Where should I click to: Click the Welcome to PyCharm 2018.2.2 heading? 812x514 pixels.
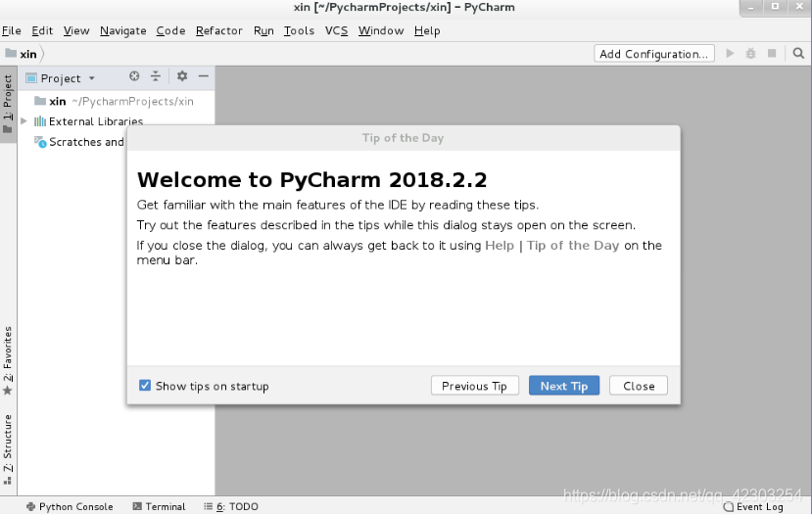[311, 179]
